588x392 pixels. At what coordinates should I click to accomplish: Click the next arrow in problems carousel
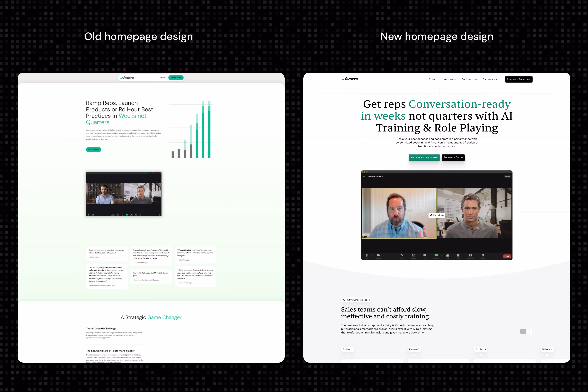[x=529, y=331]
